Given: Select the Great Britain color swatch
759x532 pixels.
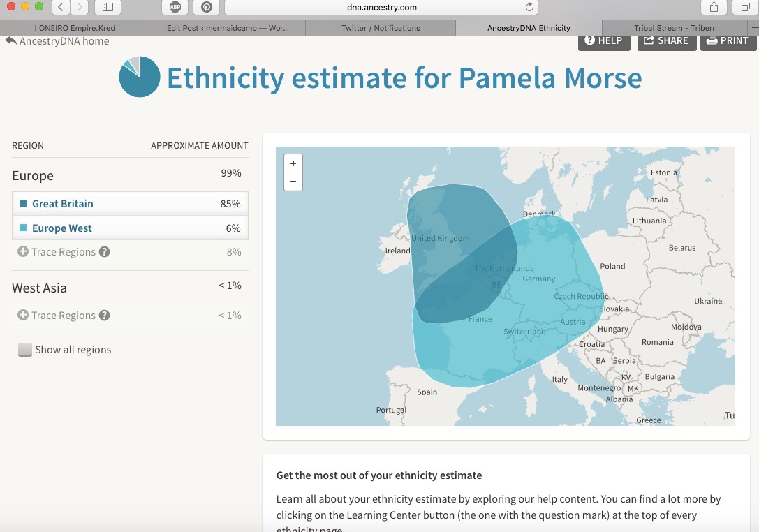Looking at the screenshot, I should tap(23, 204).
